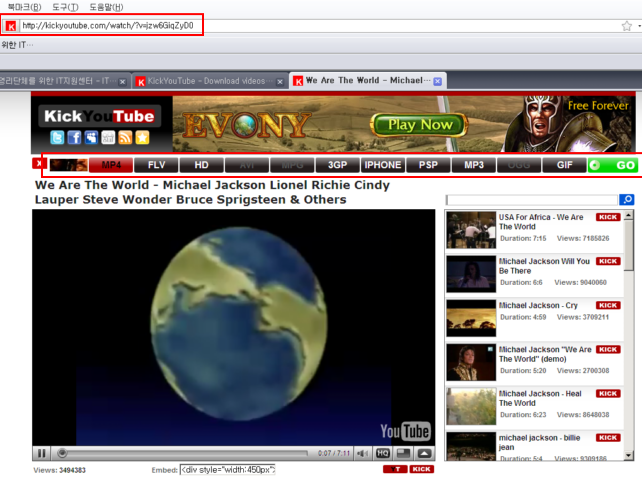Screen dimensions: 642x477
Task: Click the star favorites icon under the logo
Action: pyautogui.click(x=142, y=138)
